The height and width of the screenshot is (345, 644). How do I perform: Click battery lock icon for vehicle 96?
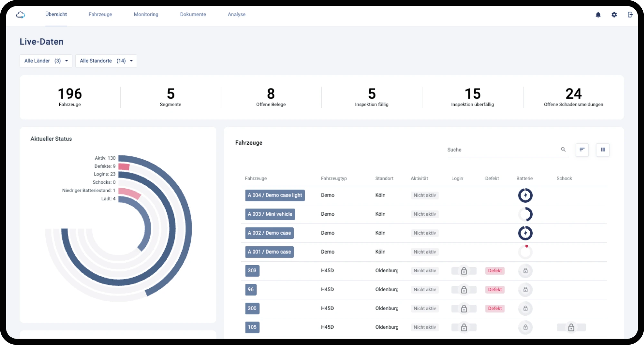pyautogui.click(x=525, y=290)
